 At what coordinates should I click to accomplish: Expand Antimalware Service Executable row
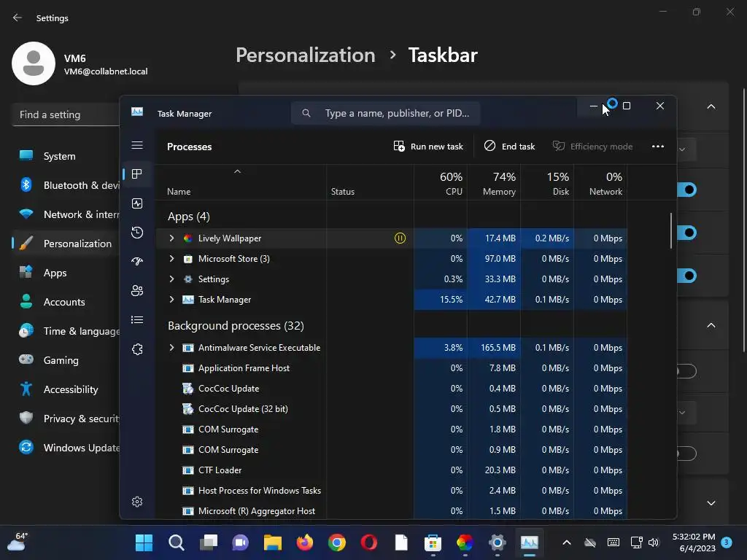172,348
